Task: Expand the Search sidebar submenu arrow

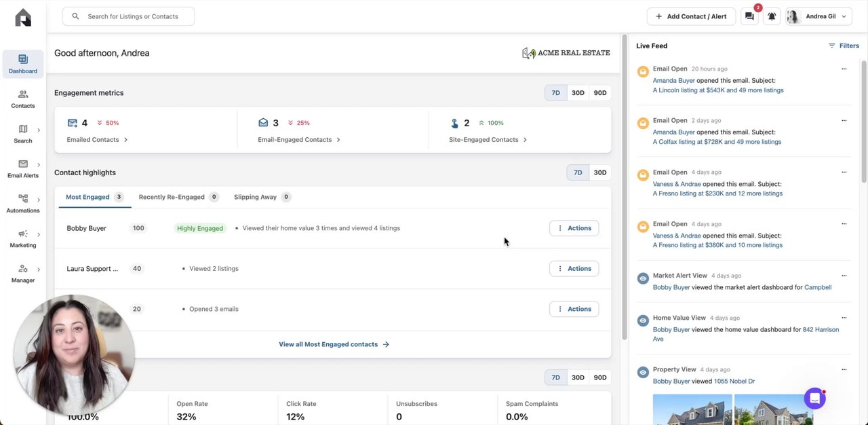Action: (39, 130)
